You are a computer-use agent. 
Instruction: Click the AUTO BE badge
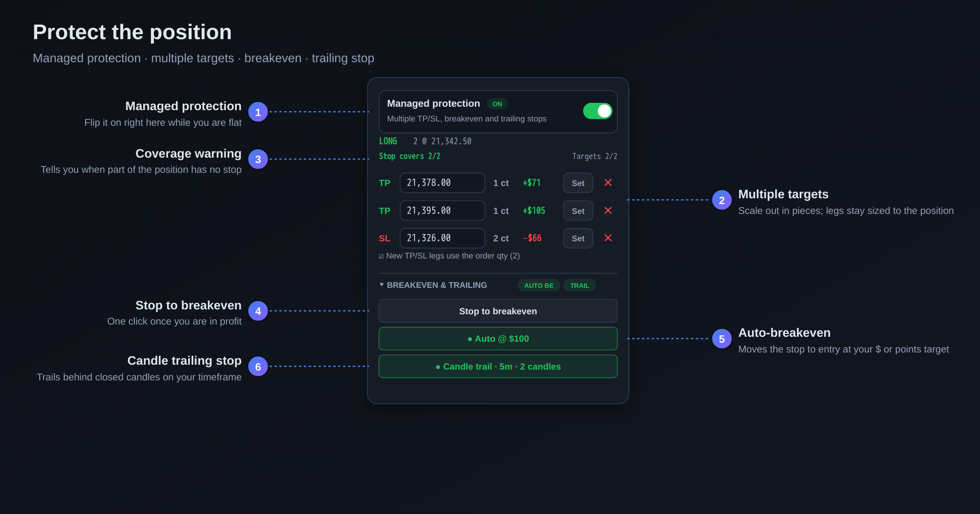(x=539, y=285)
